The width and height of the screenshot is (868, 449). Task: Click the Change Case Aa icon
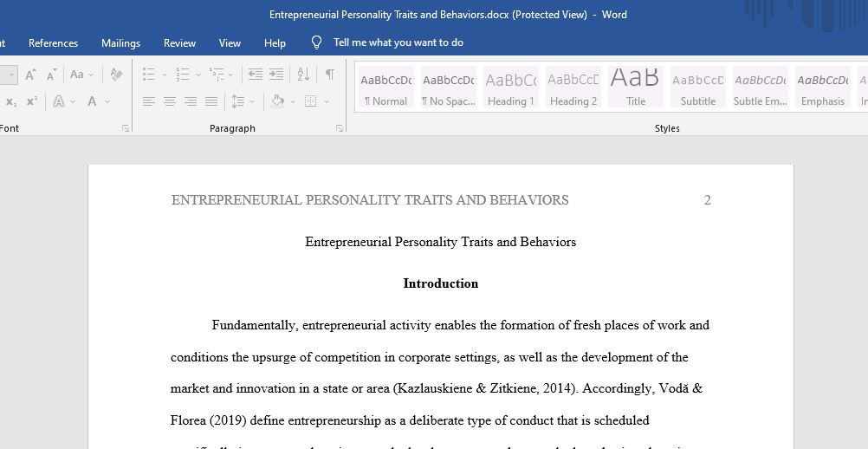[77, 75]
